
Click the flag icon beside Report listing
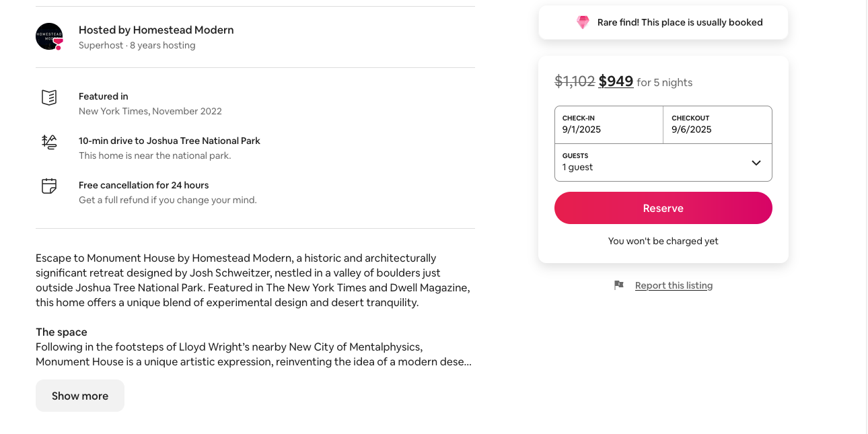(x=619, y=285)
